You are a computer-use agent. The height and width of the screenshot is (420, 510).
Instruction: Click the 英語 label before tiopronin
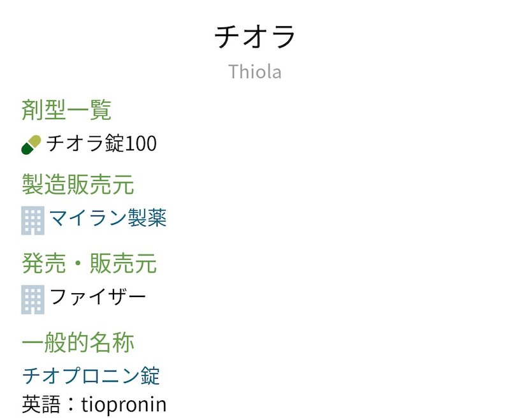coord(40,404)
